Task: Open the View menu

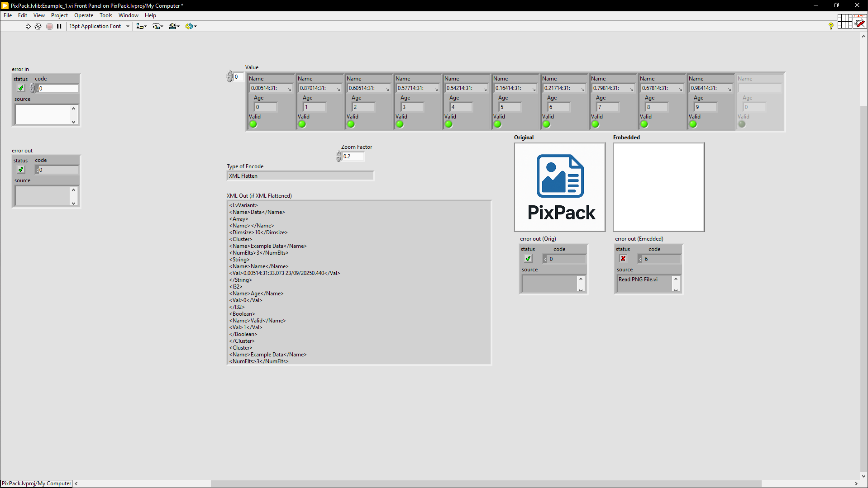Action: [x=39, y=15]
